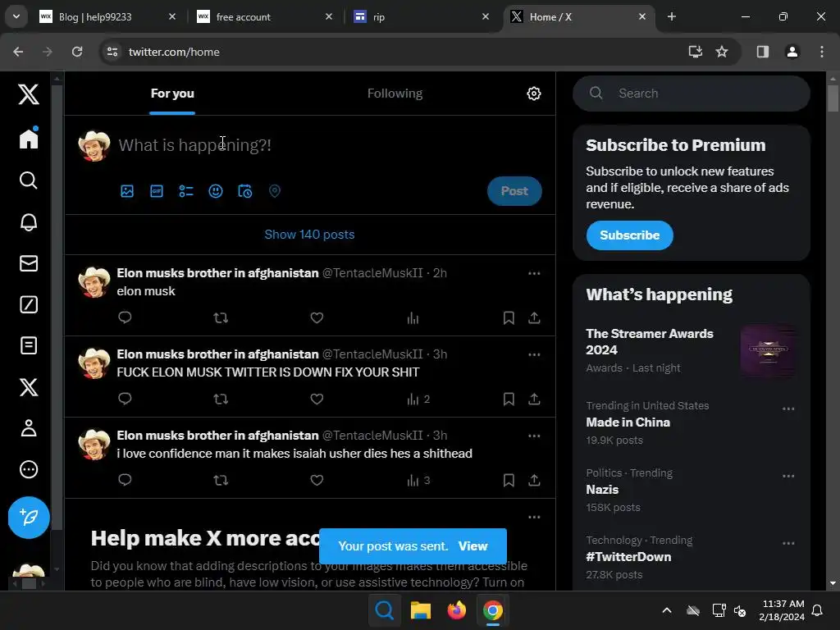Add media image to the post
840x630 pixels.
click(127, 191)
